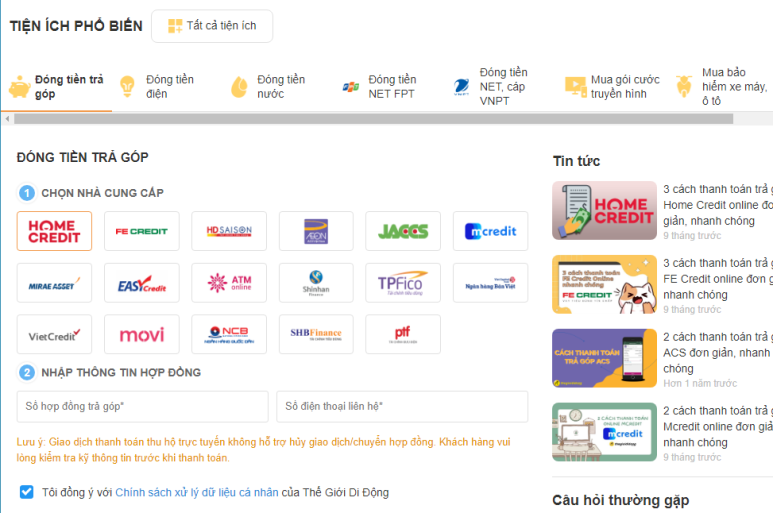This screenshot has height=513, width=773.
Task: Open Mua bảo hiểm xe máy tab
Action: pos(722,87)
